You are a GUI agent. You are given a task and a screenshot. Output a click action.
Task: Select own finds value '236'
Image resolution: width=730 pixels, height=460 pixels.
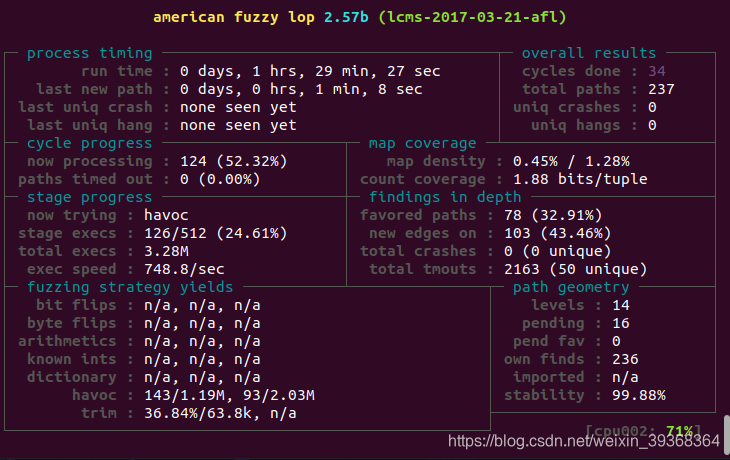point(625,359)
